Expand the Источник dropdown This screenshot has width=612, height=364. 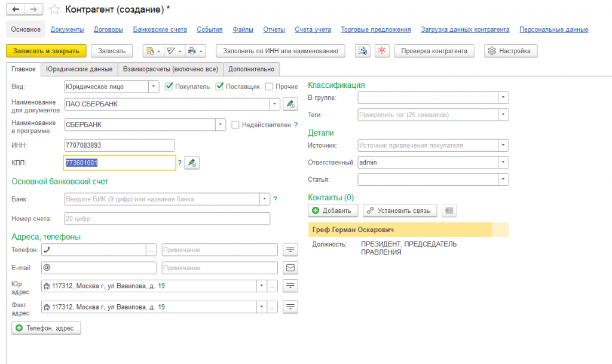[x=503, y=145]
